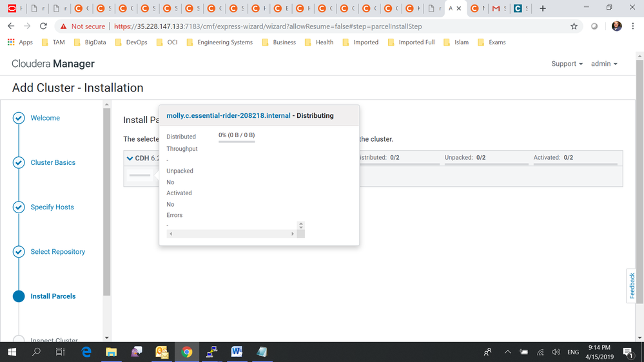Collapse the CDH parcel row chevron
The image size is (644, 362).
tap(130, 158)
